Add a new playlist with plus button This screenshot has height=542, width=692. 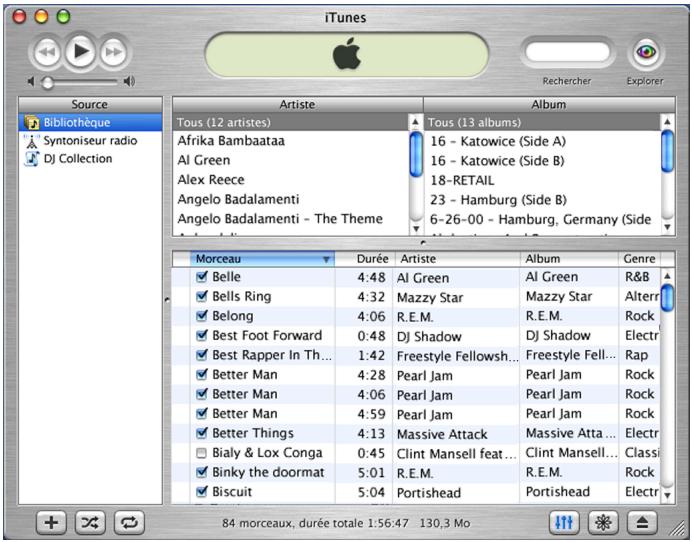click(51, 523)
